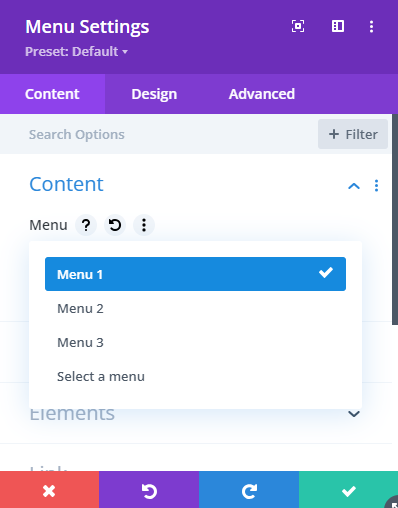
Task: Expand modal to fullscreen icon
Action: [x=298, y=26]
